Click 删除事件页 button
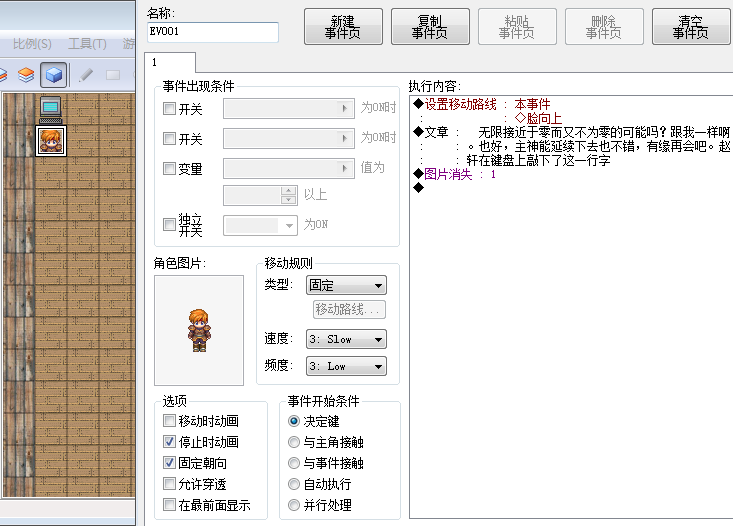 coord(604,27)
